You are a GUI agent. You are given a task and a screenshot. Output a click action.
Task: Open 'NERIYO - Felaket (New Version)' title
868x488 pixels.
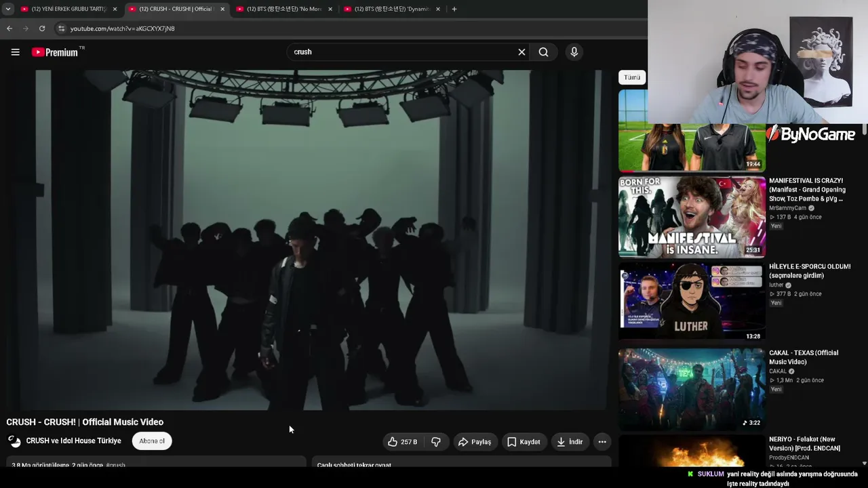click(804, 444)
